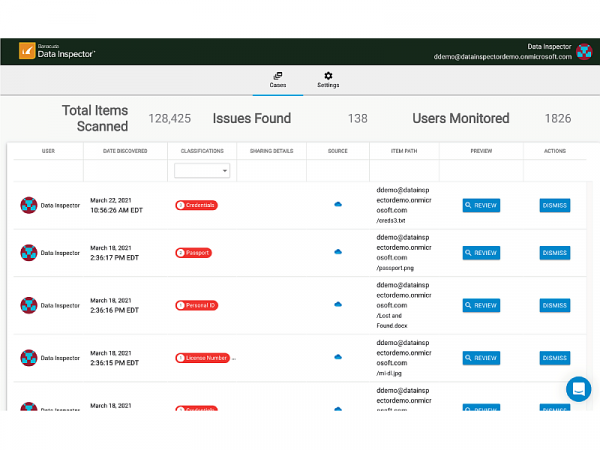Open the Classifications filter dropdown

point(202,171)
